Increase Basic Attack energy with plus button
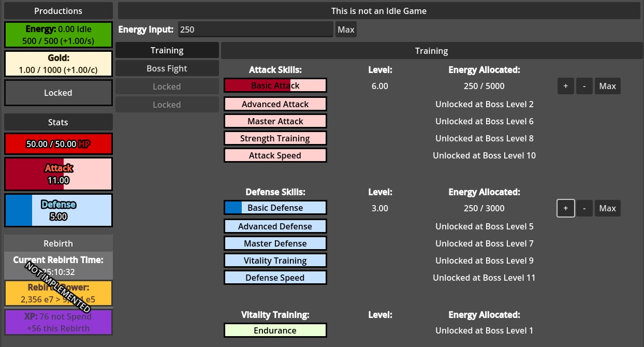The height and width of the screenshot is (347, 644). coord(565,85)
